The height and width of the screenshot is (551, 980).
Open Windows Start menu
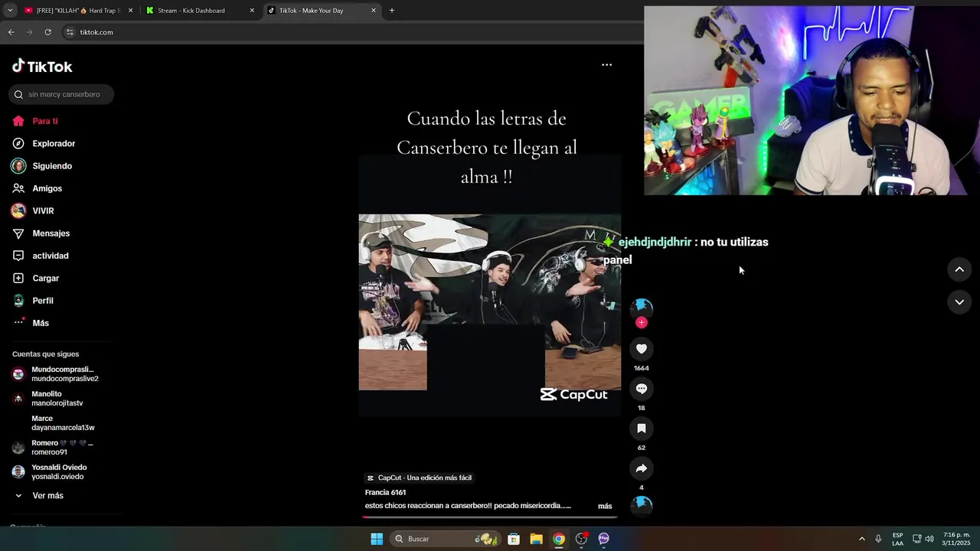click(377, 539)
